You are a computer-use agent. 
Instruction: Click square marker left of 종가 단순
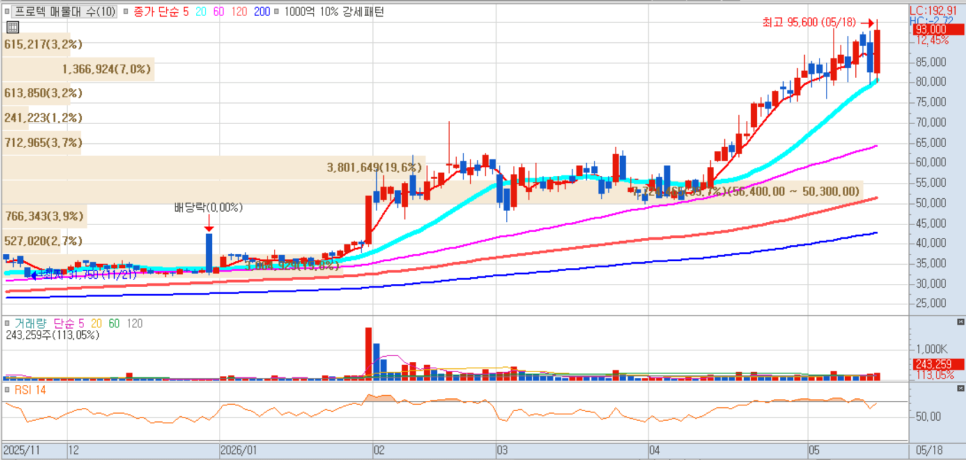point(126,12)
